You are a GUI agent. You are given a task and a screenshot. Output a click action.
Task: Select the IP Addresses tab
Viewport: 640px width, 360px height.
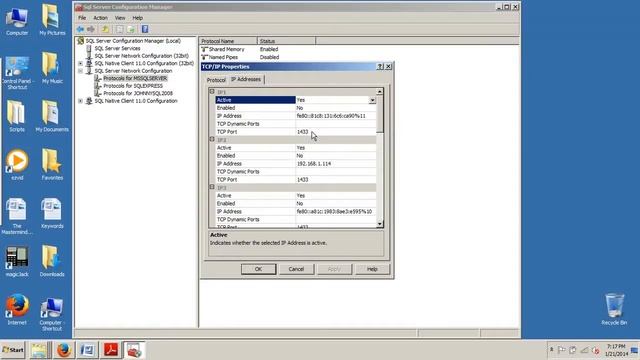click(246, 79)
